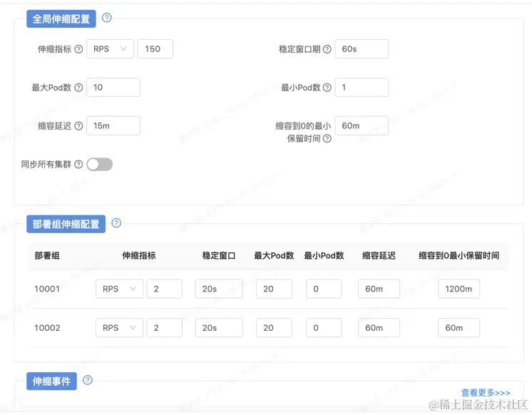Open RPS dropdown for group 10002
Screen dimensions: 532x415
[119, 328]
